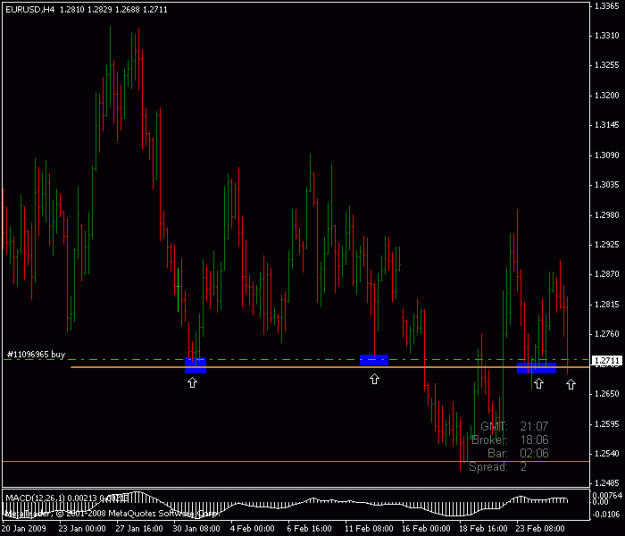The image size is (625, 536).
Task: Click the 1.2650 price scale label
Action: (x=607, y=394)
